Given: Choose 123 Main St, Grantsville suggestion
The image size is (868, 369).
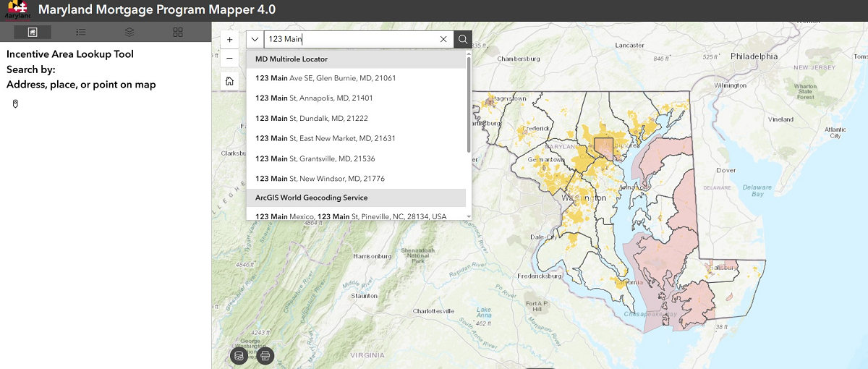Looking at the screenshot, I should point(315,159).
